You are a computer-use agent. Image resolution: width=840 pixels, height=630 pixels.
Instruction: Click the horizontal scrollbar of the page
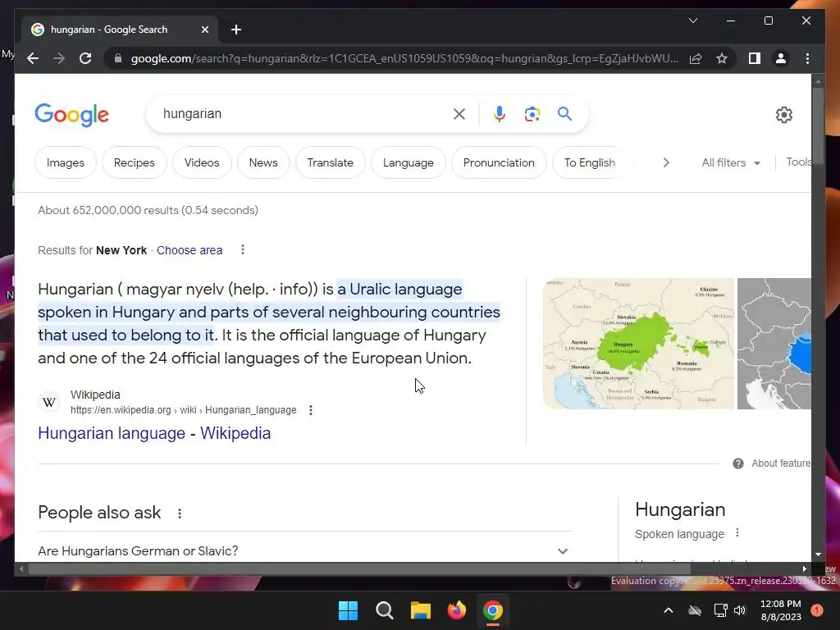413,569
